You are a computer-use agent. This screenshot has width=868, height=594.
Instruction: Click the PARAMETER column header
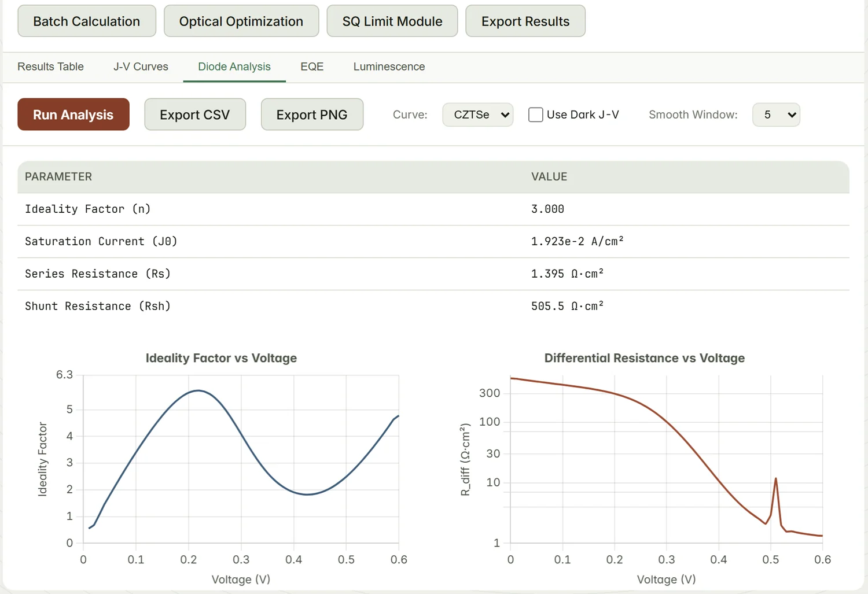pos(58,176)
